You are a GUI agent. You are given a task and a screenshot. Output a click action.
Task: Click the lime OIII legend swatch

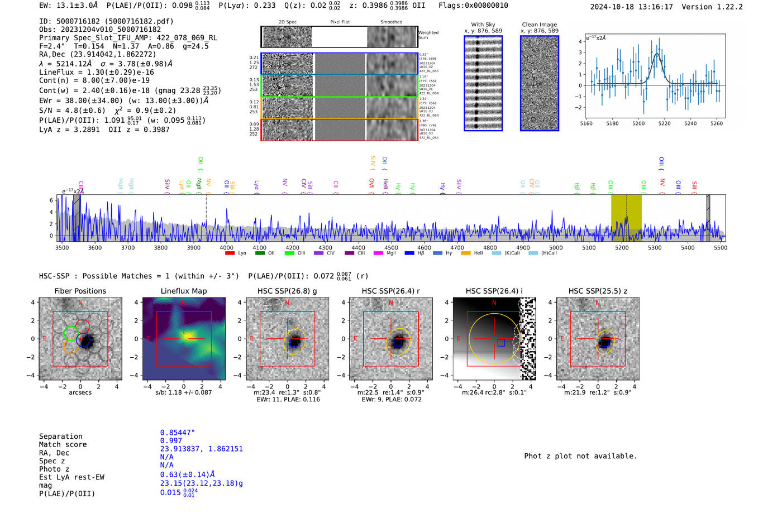tap(289, 253)
